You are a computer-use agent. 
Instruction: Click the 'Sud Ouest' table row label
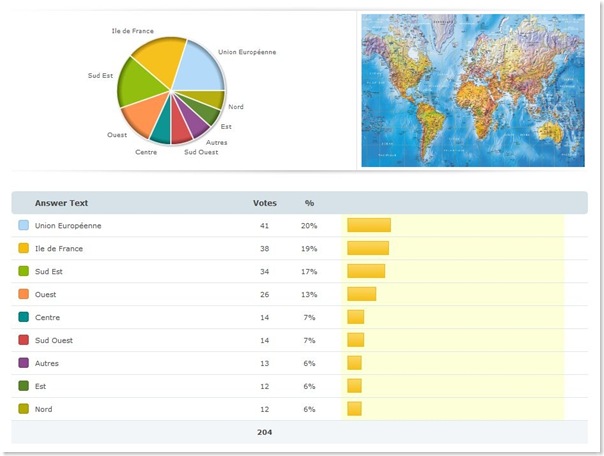tap(54, 340)
